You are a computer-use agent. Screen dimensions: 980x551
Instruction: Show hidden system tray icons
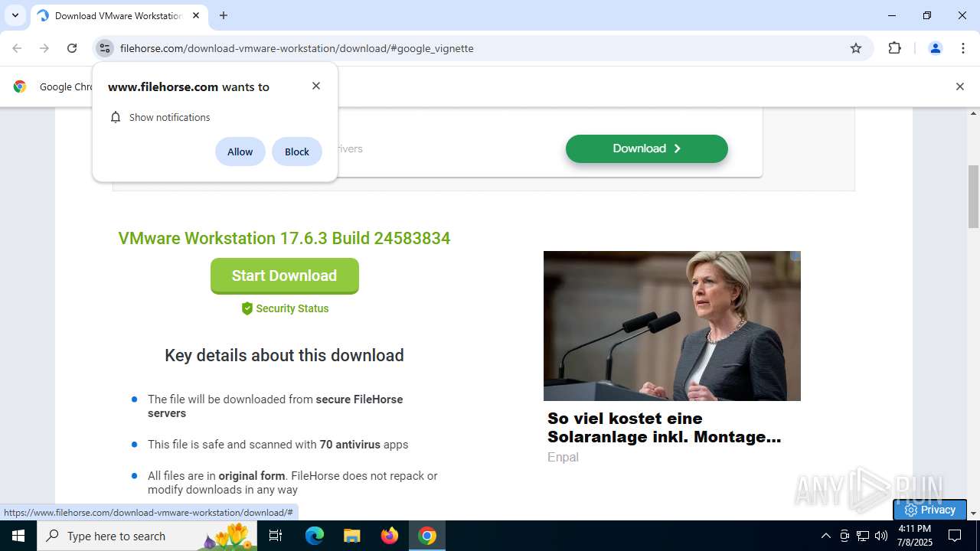(x=825, y=536)
